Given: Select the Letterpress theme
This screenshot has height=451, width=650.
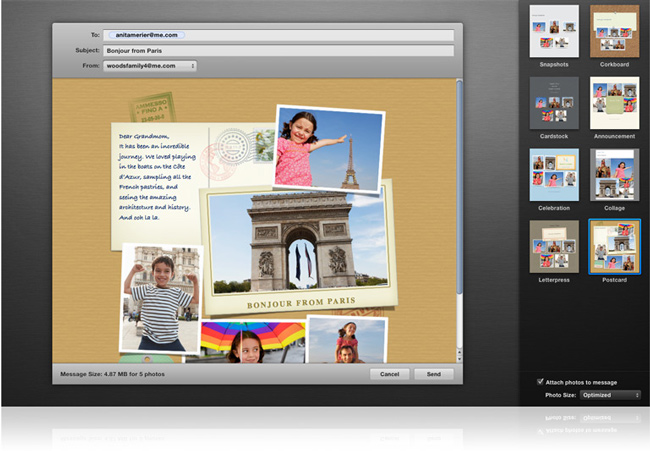Looking at the screenshot, I should click(x=553, y=246).
